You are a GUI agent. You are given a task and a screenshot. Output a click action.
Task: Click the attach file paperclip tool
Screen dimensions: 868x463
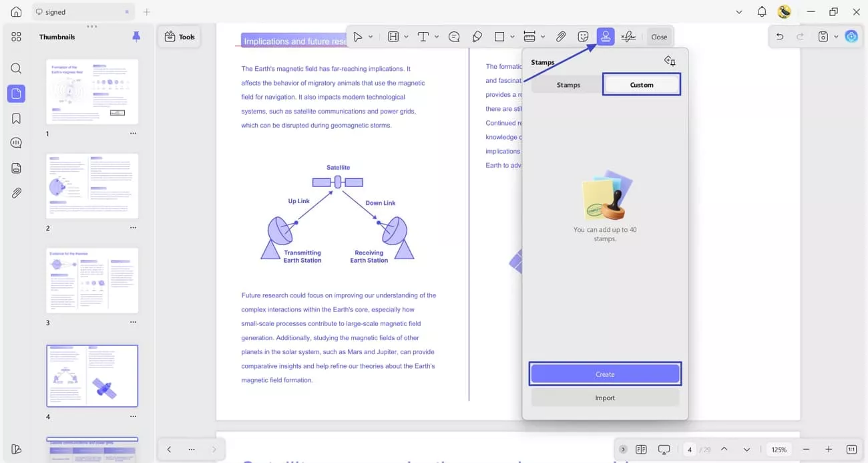coord(561,37)
